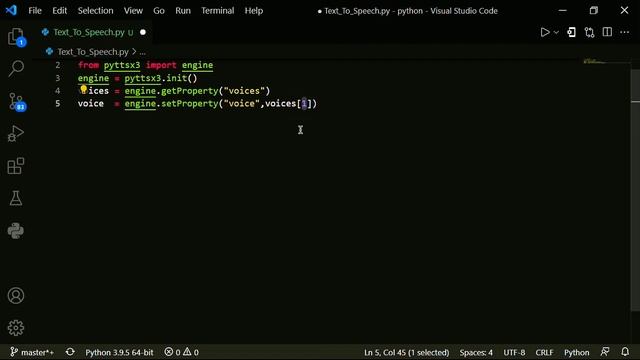Open the Edit menu

tap(60, 11)
